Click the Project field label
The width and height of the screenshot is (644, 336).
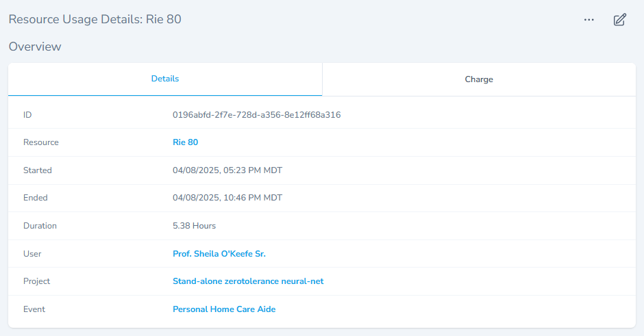(36, 281)
